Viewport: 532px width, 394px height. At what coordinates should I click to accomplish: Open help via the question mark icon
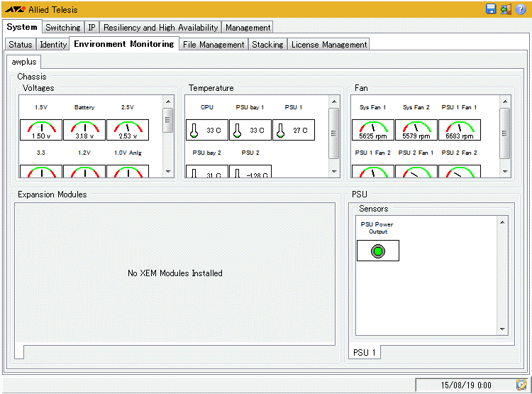click(520, 9)
